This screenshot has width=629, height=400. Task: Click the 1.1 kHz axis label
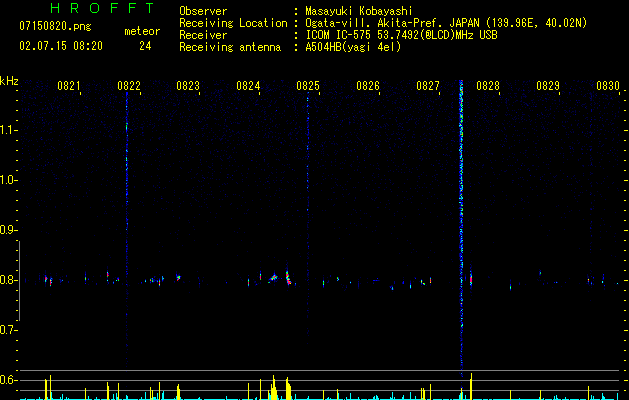[x=8, y=130]
